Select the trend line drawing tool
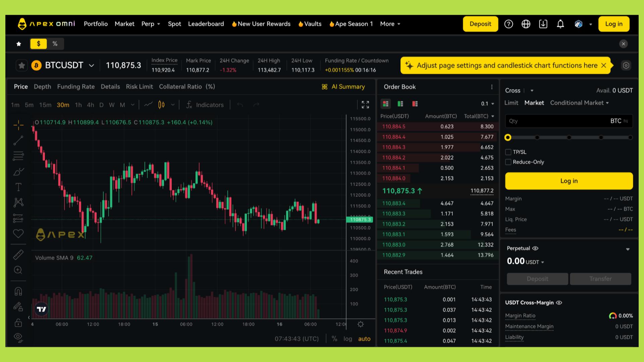Viewport: 644px width, 362px height. coord(18,141)
